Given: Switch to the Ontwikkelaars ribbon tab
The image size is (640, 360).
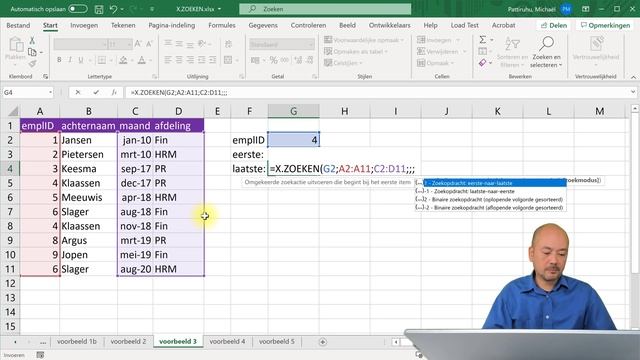Looking at the screenshot, I should [390, 25].
